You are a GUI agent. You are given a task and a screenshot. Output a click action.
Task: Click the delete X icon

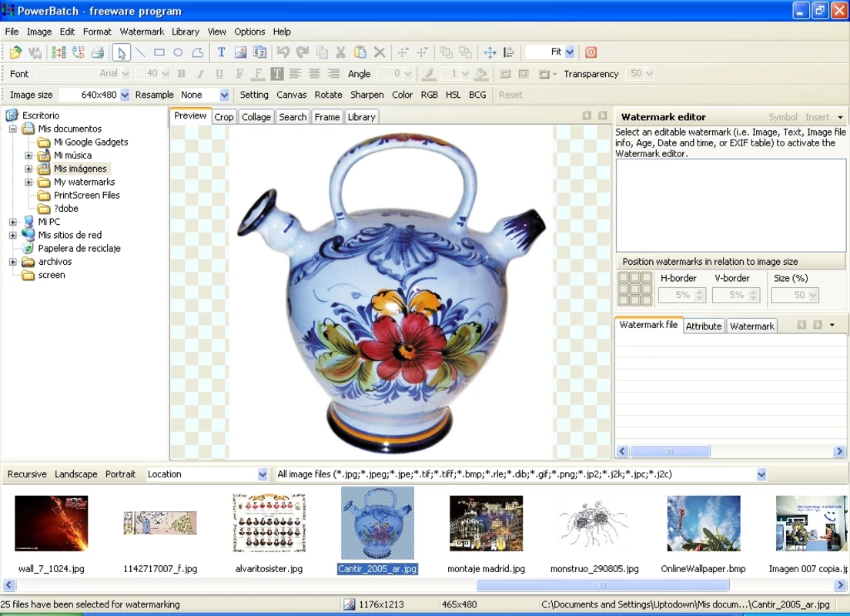click(x=380, y=52)
